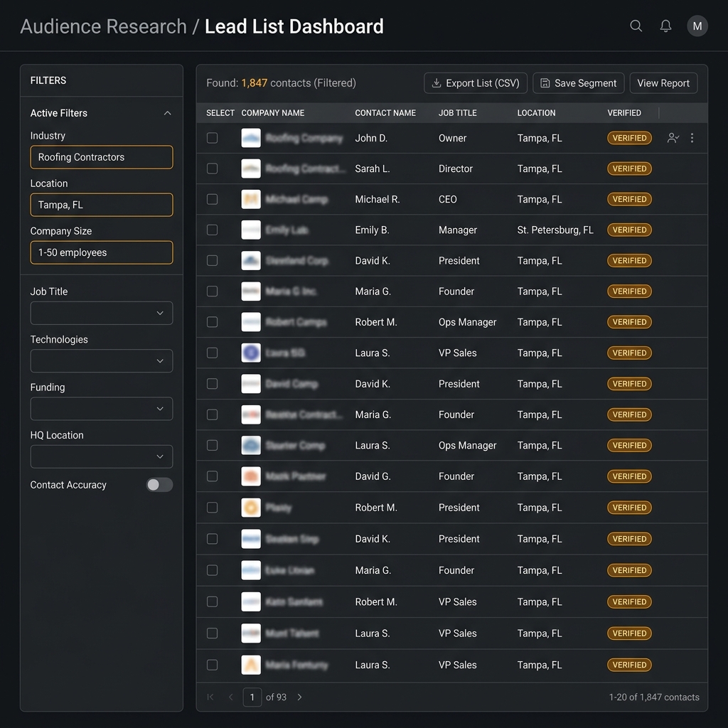Toggle the Contact Accuracy switch

point(159,485)
